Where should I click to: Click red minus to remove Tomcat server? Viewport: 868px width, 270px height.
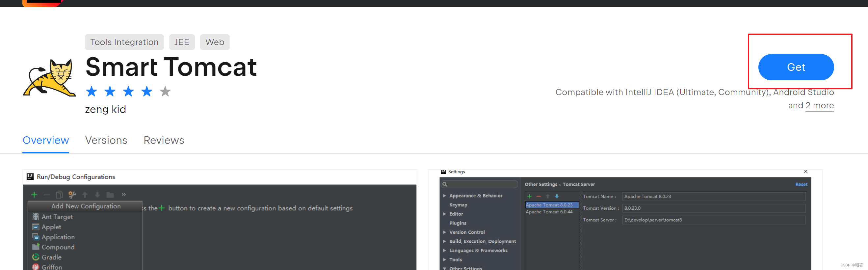coord(539,196)
